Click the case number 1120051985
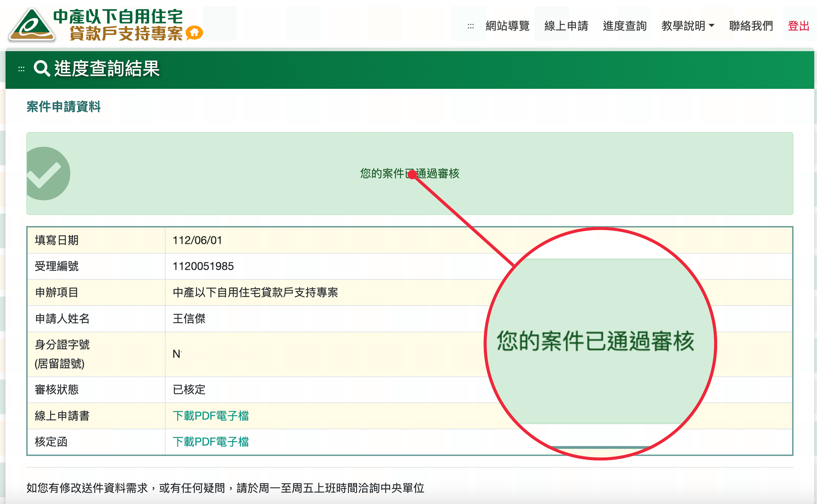 pos(203,266)
